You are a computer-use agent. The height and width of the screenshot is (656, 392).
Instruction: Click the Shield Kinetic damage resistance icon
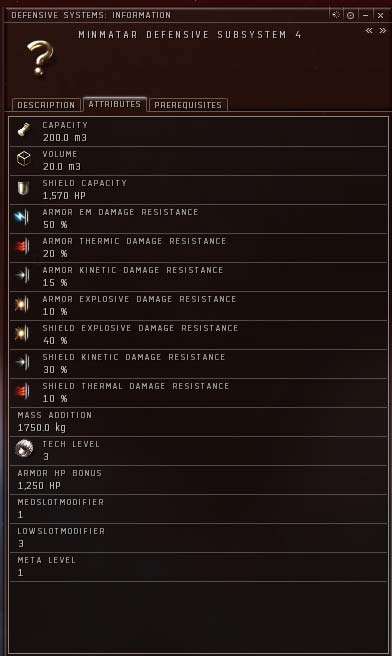click(22, 362)
